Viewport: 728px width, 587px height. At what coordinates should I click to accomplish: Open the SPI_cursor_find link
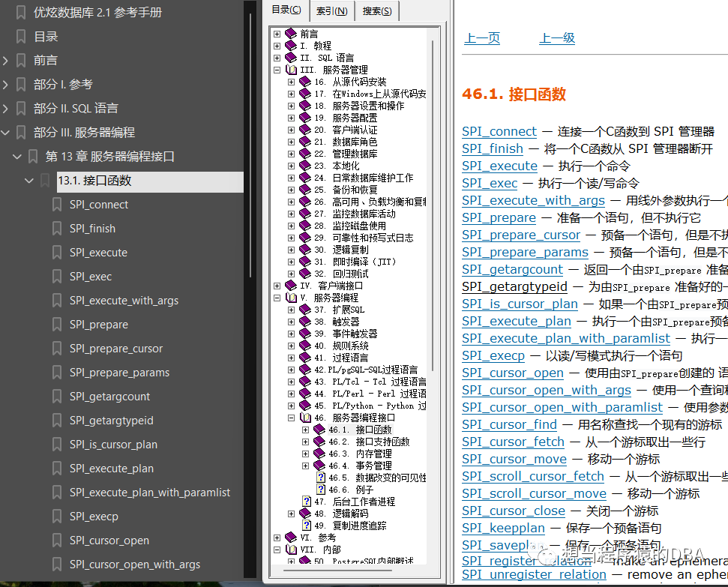(509, 424)
